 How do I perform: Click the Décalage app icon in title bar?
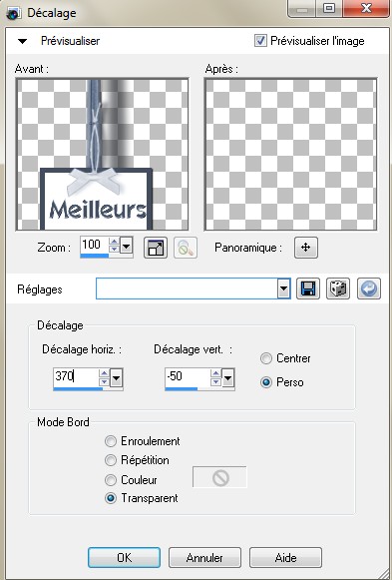(14, 13)
